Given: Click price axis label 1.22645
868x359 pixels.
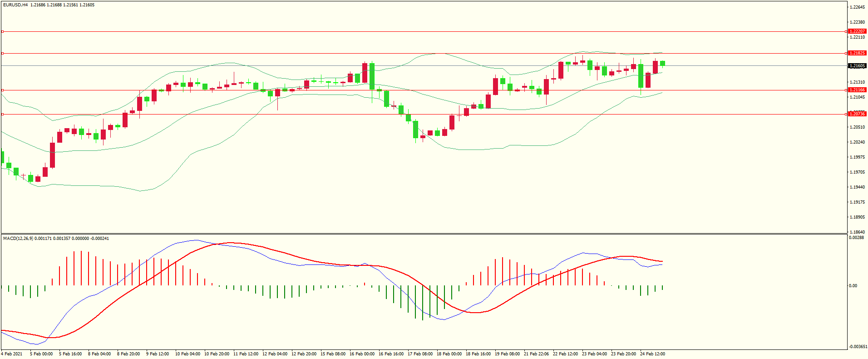Looking at the screenshot, I should point(857,7).
